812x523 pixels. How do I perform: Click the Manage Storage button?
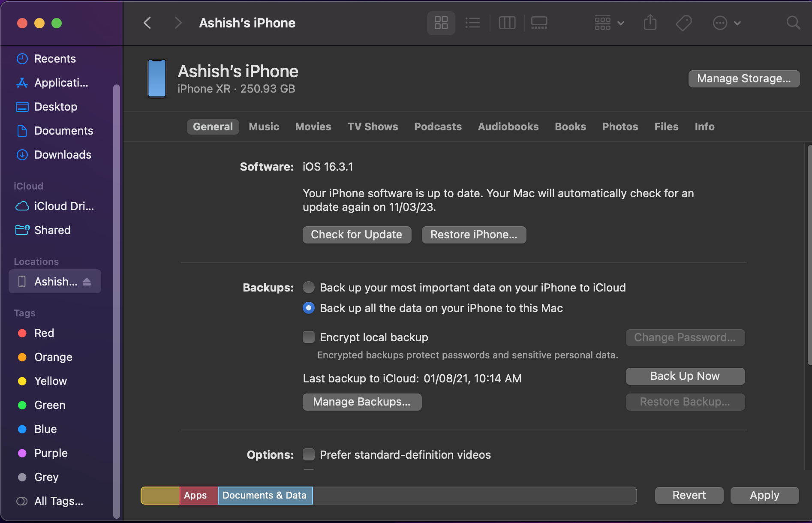click(x=744, y=79)
